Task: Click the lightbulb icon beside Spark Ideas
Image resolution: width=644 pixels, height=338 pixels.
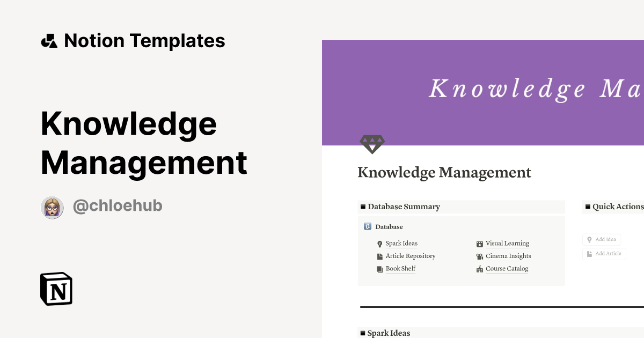Action: (x=380, y=244)
